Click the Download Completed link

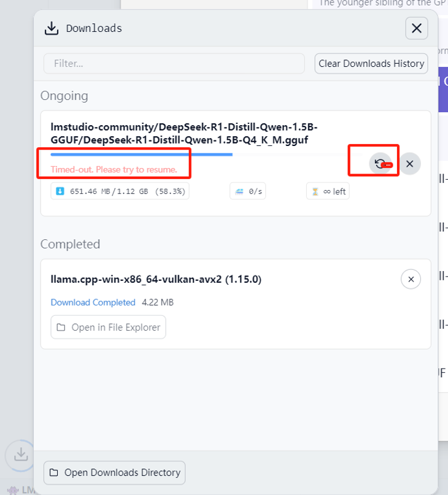coord(93,302)
